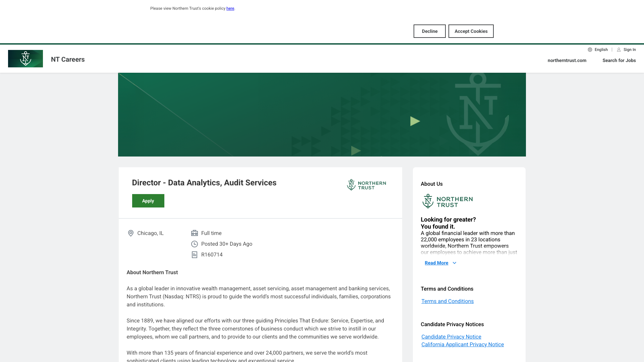Click the document icon beside R160714
644x362 pixels.
coord(195,255)
